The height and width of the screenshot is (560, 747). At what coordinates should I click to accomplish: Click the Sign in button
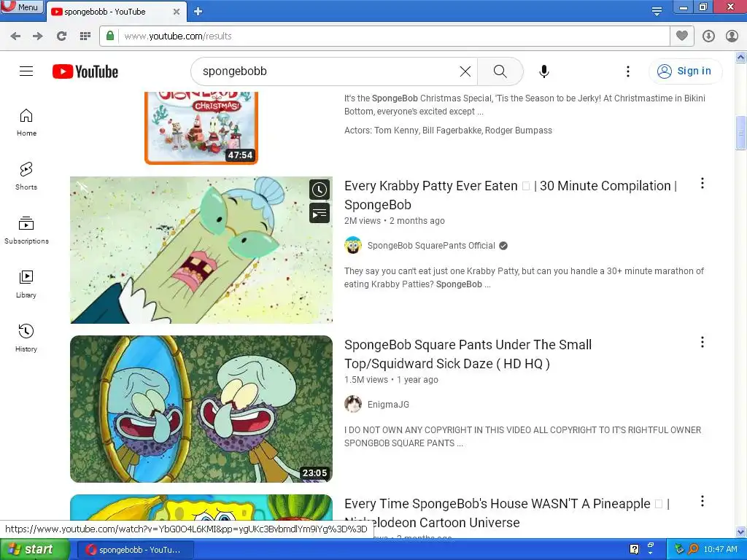point(685,71)
